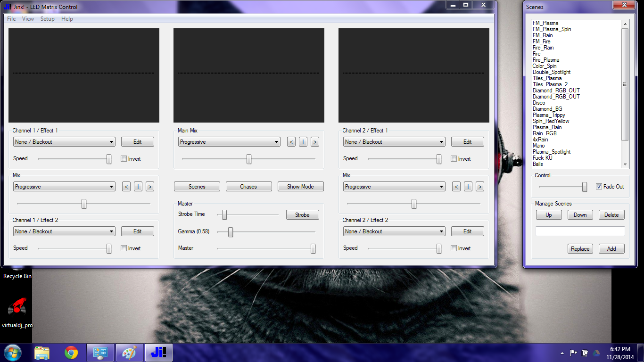Viewport: 644px width, 362px height.
Task: Click Channel 2 Mix center button
Action: pyautogui.click(x=468, y=187)
